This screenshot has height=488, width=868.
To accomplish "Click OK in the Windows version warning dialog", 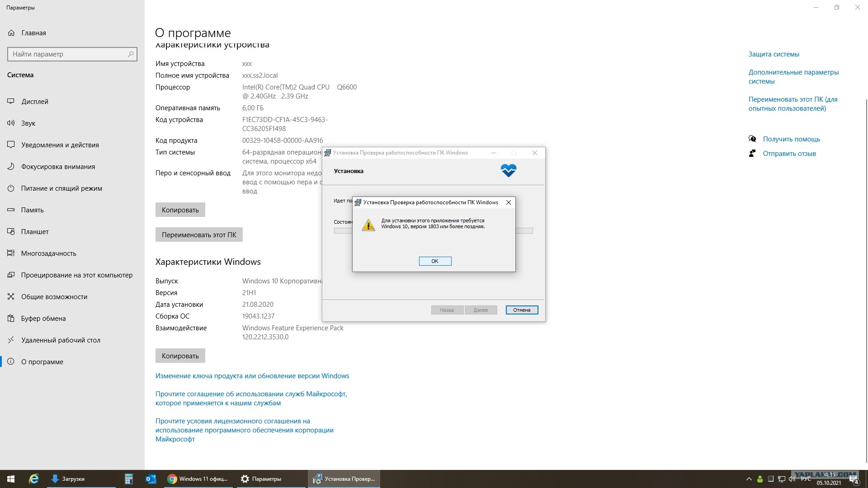I will [435, 261].
